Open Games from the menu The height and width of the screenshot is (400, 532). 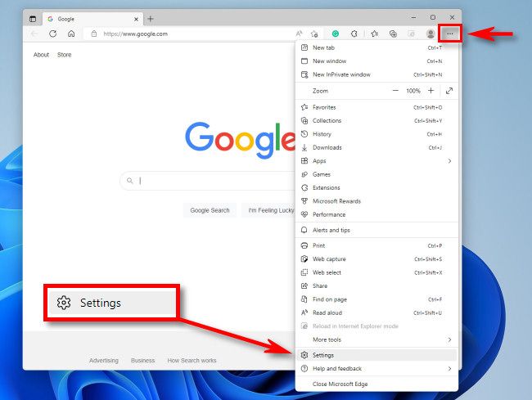tap(376, 174)
